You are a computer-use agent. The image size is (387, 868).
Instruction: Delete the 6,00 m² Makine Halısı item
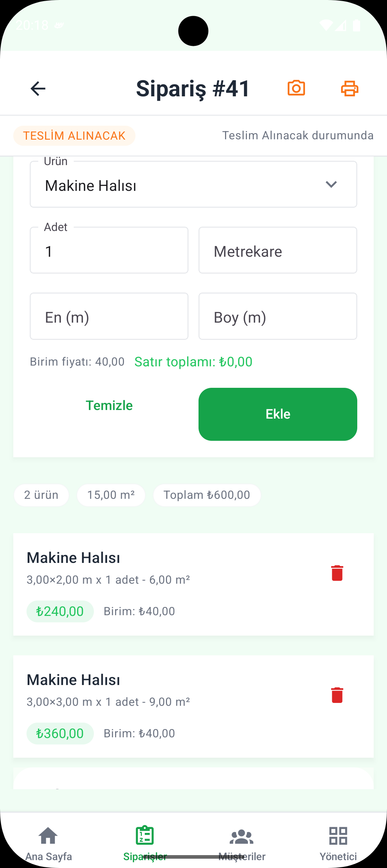coord(337,573)
